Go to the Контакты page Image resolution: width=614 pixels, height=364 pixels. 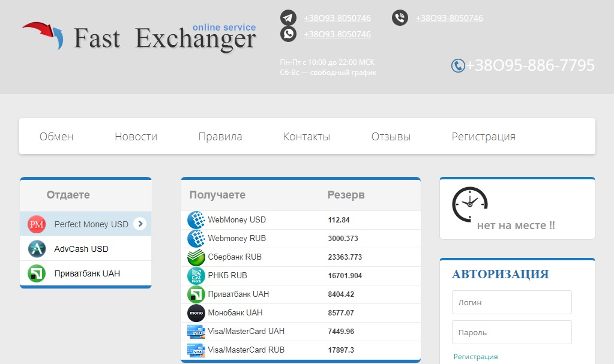(x=307, y=137)
